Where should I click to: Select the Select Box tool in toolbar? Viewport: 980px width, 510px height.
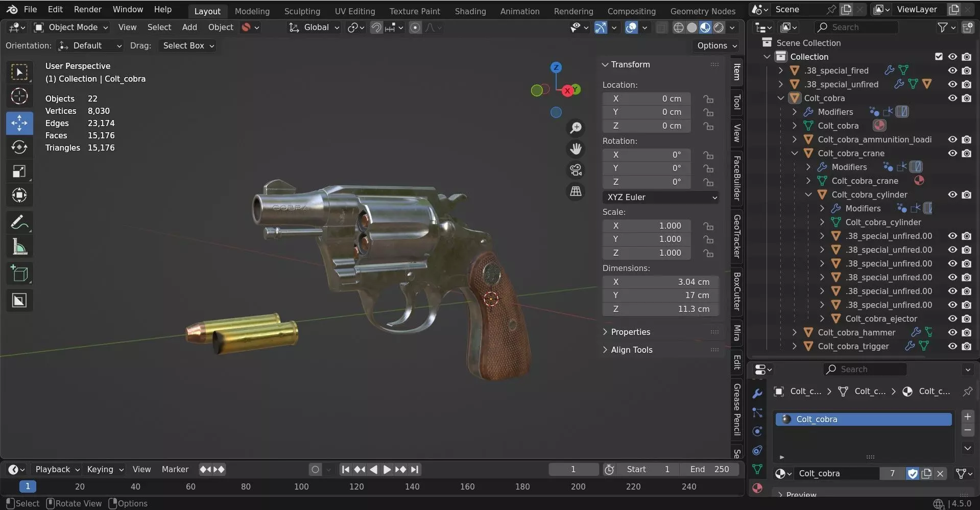click(x=19, y=72)
